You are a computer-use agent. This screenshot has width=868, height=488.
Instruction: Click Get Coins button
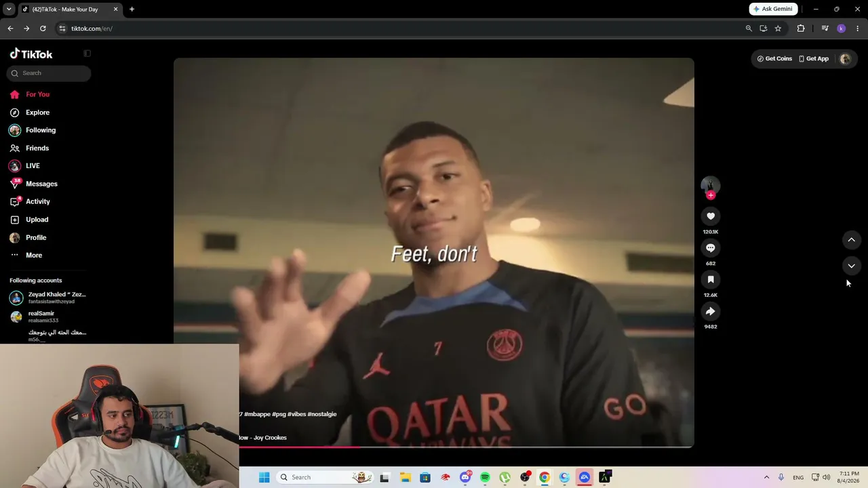774,59
